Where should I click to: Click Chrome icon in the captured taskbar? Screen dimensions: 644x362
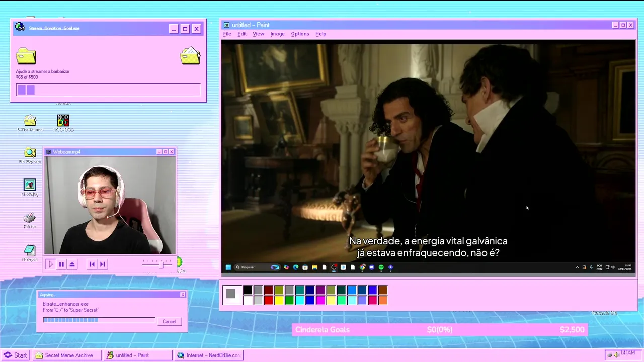[362, 267]
